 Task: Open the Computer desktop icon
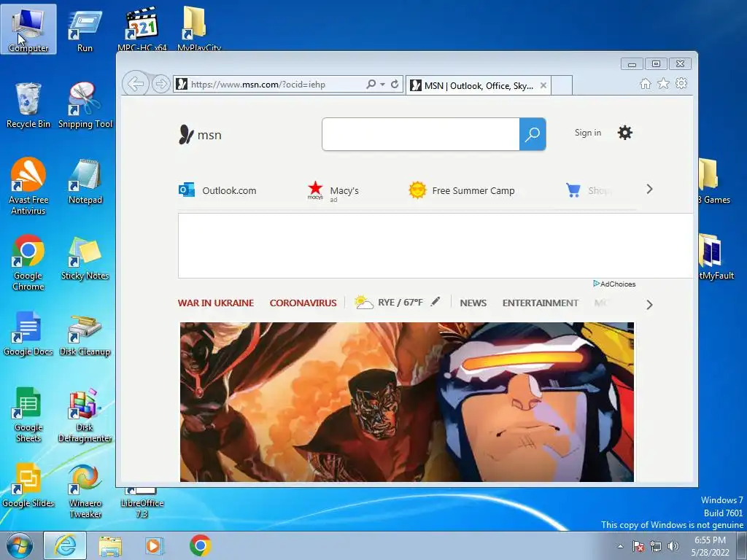(x=28, y=29)
